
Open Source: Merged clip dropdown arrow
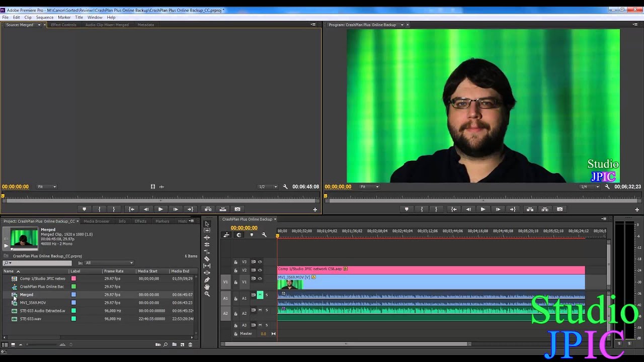coord(39,25)
